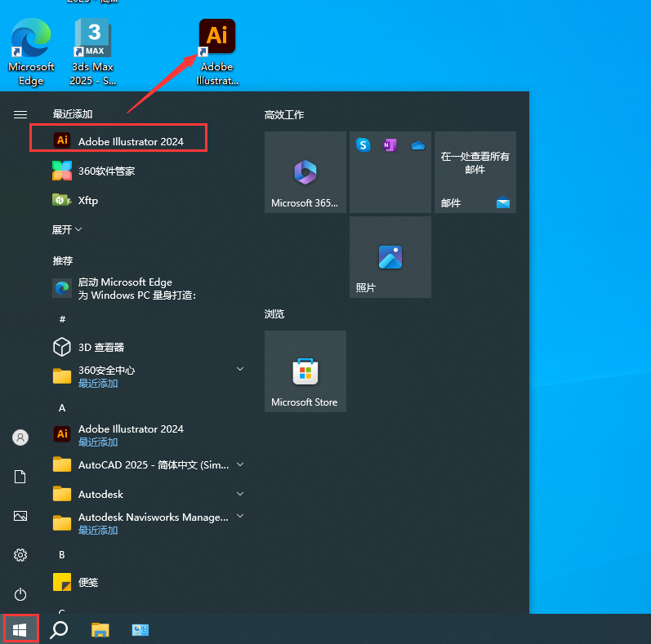The image size is (651, 644).
Task: Open the Microsoft Store tile
Action: click(305, 371)
